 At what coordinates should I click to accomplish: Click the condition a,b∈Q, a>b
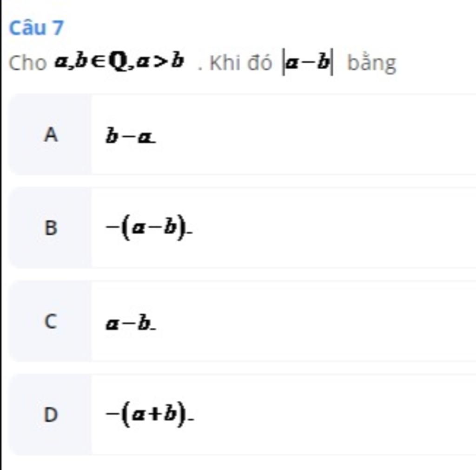coord(119,62)
